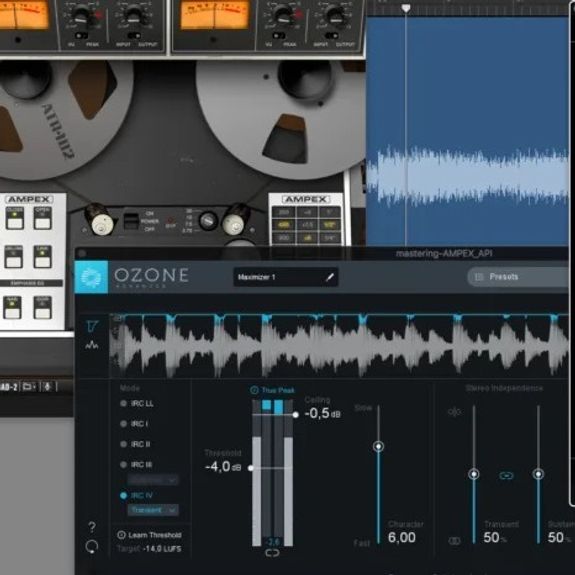Select the IRC LL mode

click(x=137, y=403)
